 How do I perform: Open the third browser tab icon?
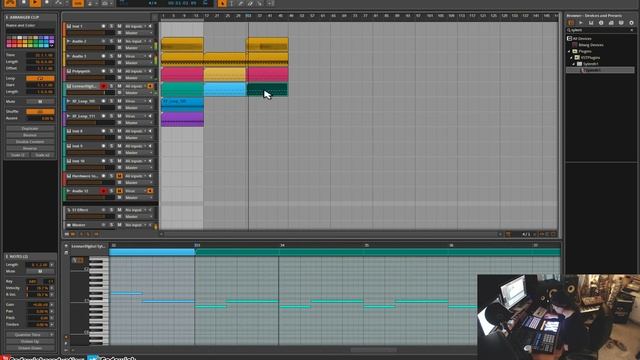591,23
